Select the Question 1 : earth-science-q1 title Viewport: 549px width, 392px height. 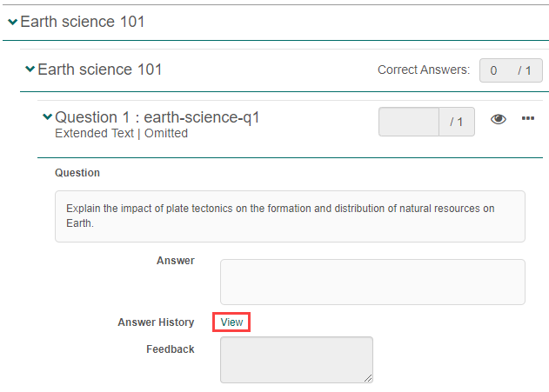coord(157,117)
